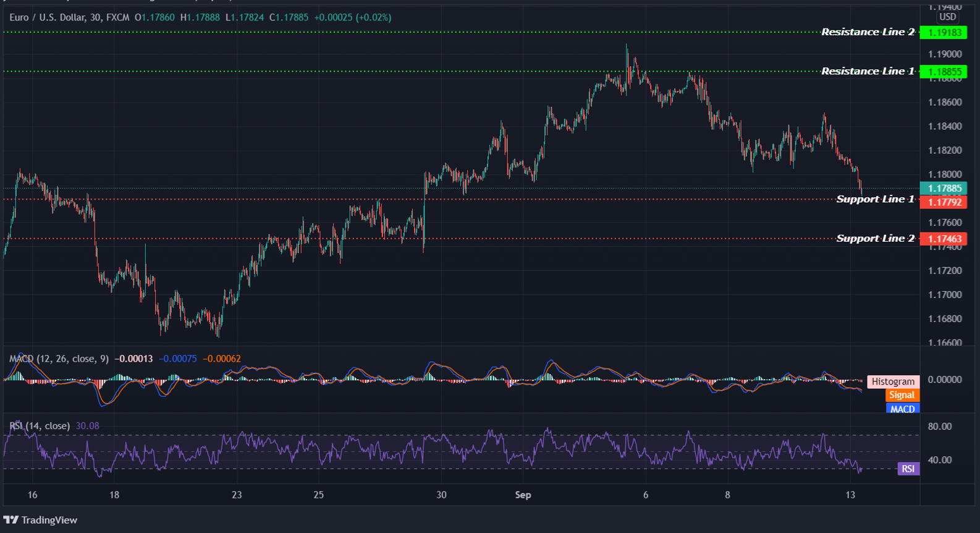Screen dimensions: 980x533
Task: Click date 13 on the time axis
Action: 850,495
